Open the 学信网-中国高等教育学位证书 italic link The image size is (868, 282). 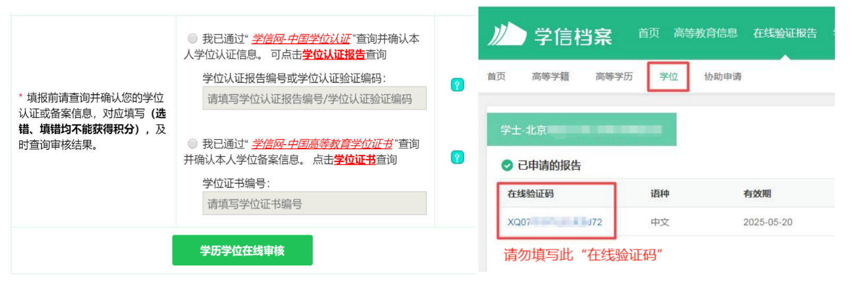click(322, 144)
